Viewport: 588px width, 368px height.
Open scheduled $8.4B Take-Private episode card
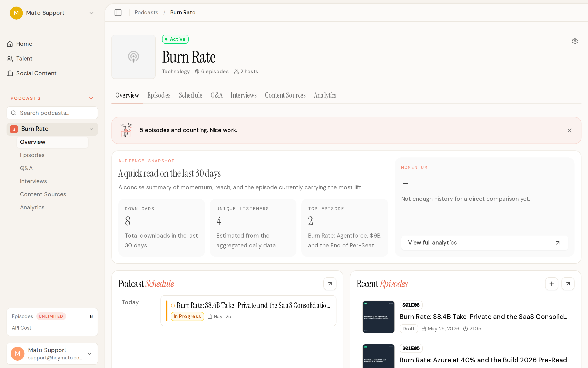pyautogui.click(x=248, y=311)
